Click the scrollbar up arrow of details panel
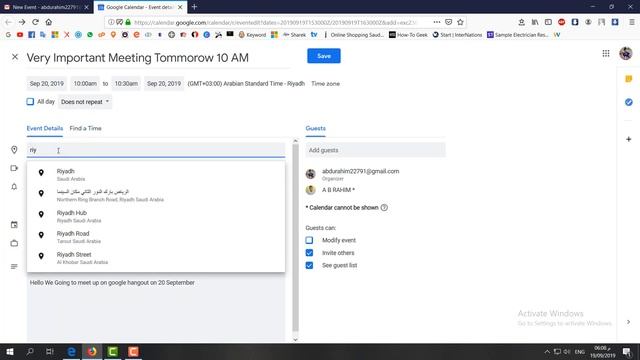The image size is (640, 360). pyautogui.click(x=296, y=141)
